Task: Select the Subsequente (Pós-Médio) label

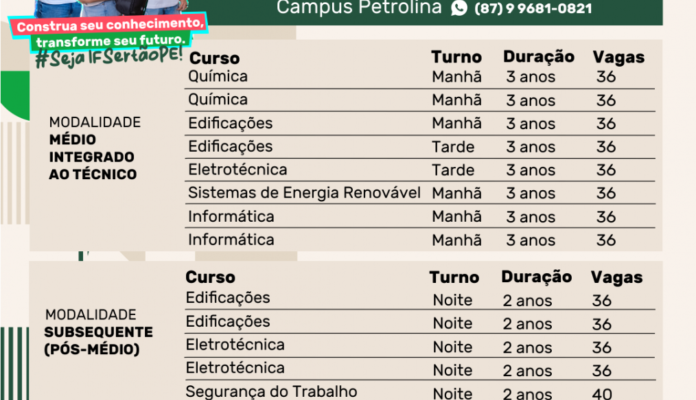Action: click(99, 332)
